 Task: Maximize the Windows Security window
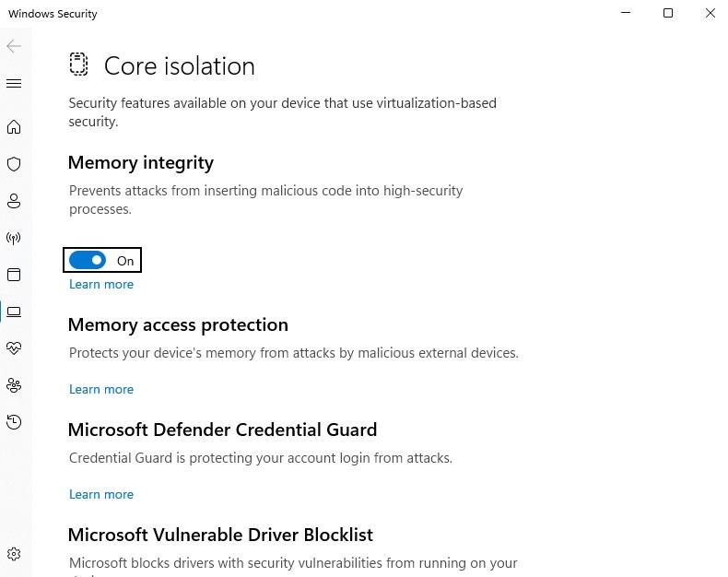point(668,13)
